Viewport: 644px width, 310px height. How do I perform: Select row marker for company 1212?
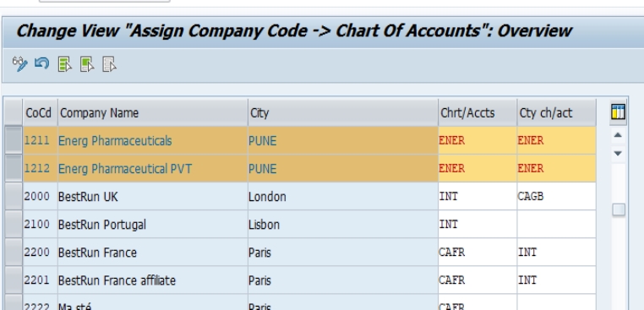click(14, 168)
